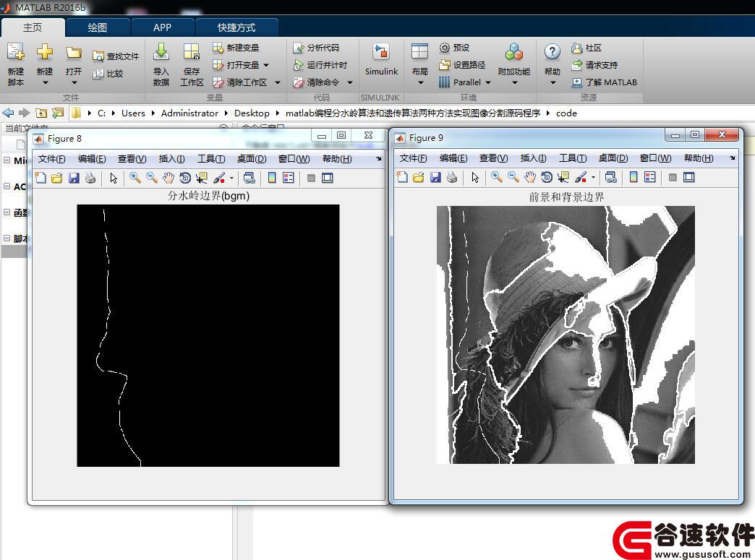This screenshot has width=755, height=560.
Task: Click Find Files (查找文件)
Action: click(x=116, y=56)
